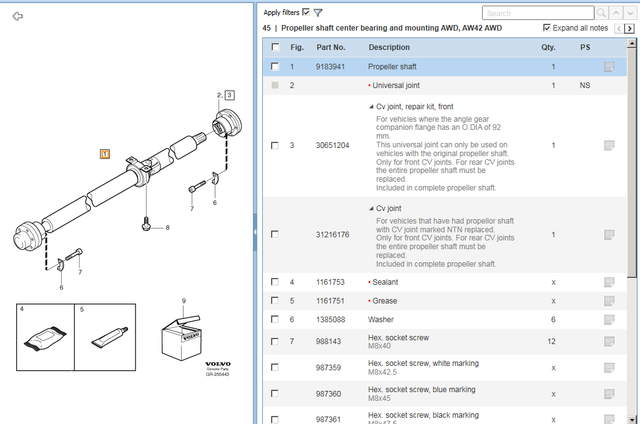Click the back arrow above the diagram
Viewport: 640px width, 424px height.
(x=17, y=16)
